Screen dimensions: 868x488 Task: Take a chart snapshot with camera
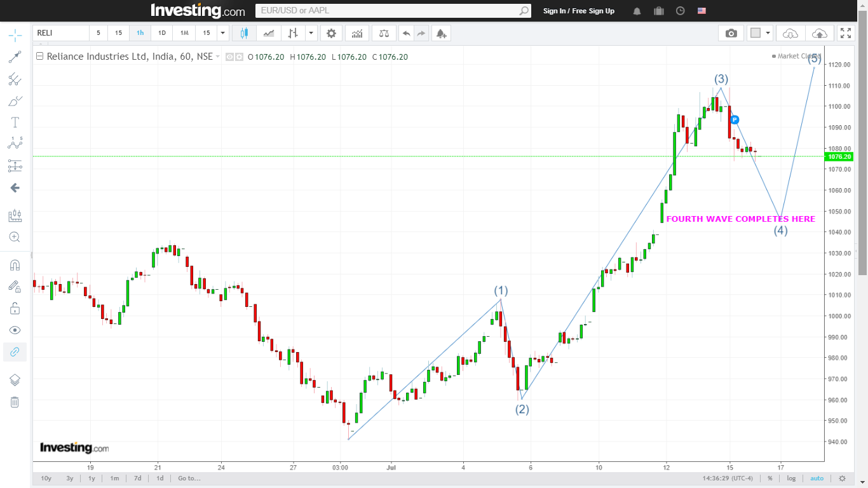pos(731,33)
